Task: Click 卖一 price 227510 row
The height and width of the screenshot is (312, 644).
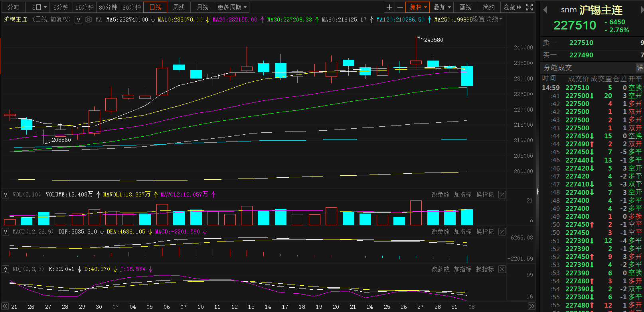Action: tap(592, 43)
